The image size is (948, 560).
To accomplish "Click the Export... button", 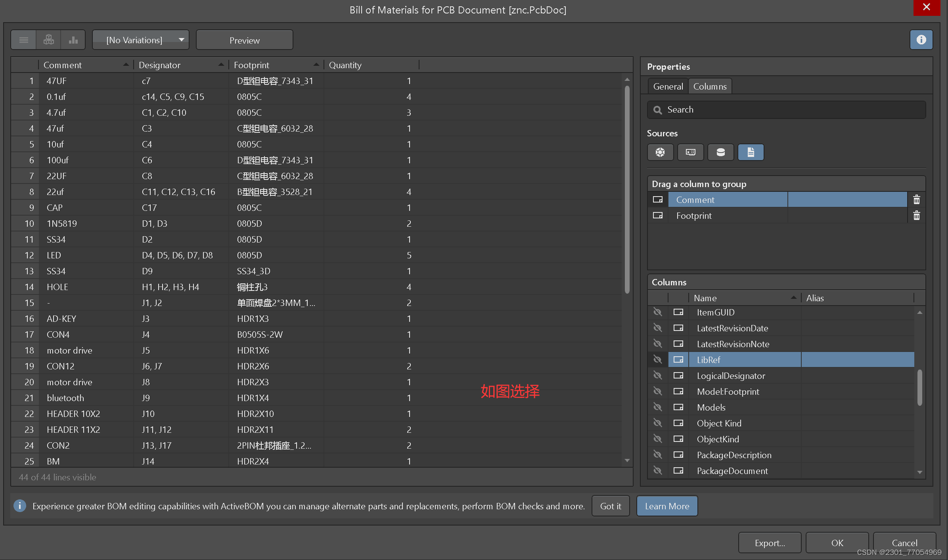I will tap(769, 543).
